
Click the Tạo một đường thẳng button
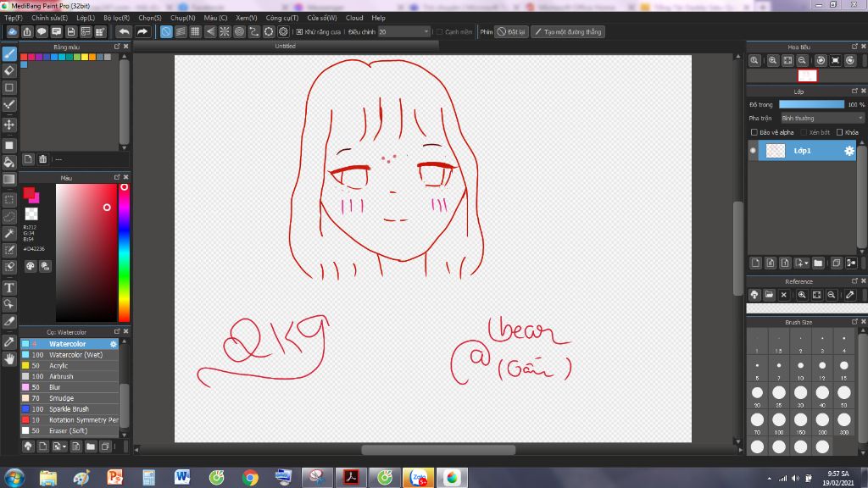click(568, 32)
